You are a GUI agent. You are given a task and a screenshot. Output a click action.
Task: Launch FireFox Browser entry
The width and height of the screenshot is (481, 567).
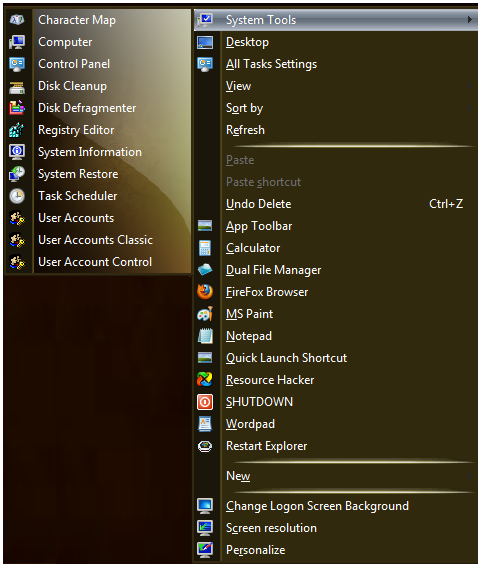tap(336, 292)
